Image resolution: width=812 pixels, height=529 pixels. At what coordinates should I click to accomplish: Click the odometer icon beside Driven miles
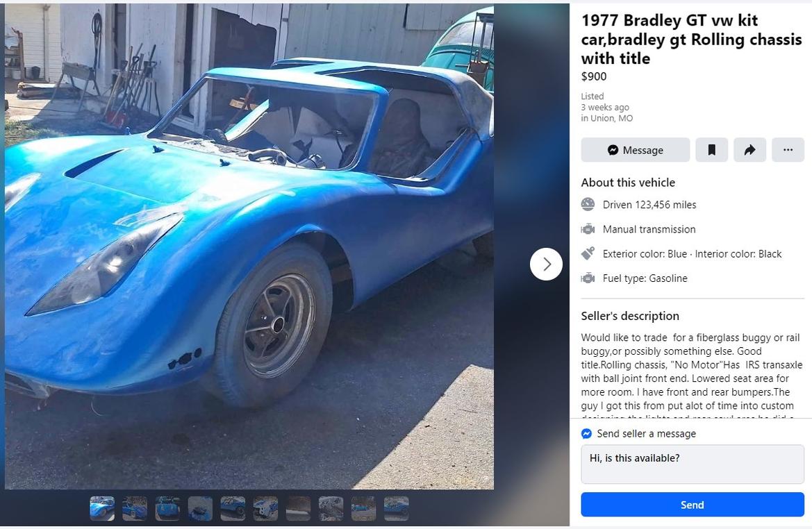[588, 205]
